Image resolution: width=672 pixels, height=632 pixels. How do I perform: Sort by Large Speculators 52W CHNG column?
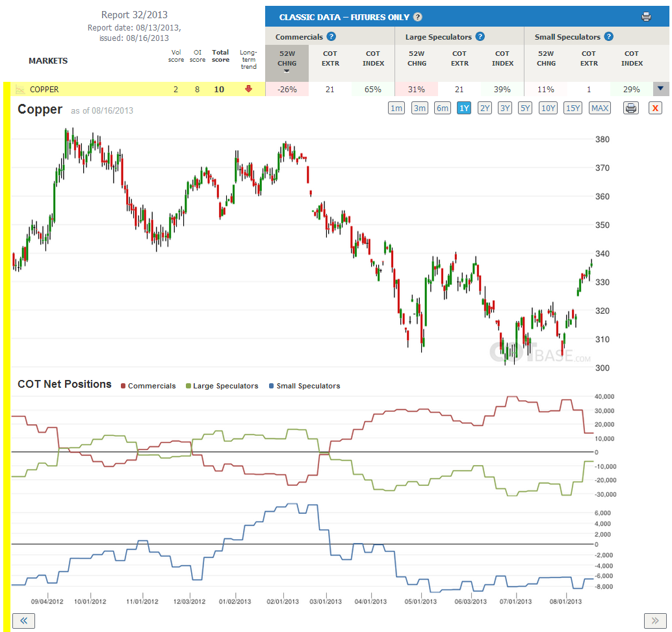click(x=417, y=58)
